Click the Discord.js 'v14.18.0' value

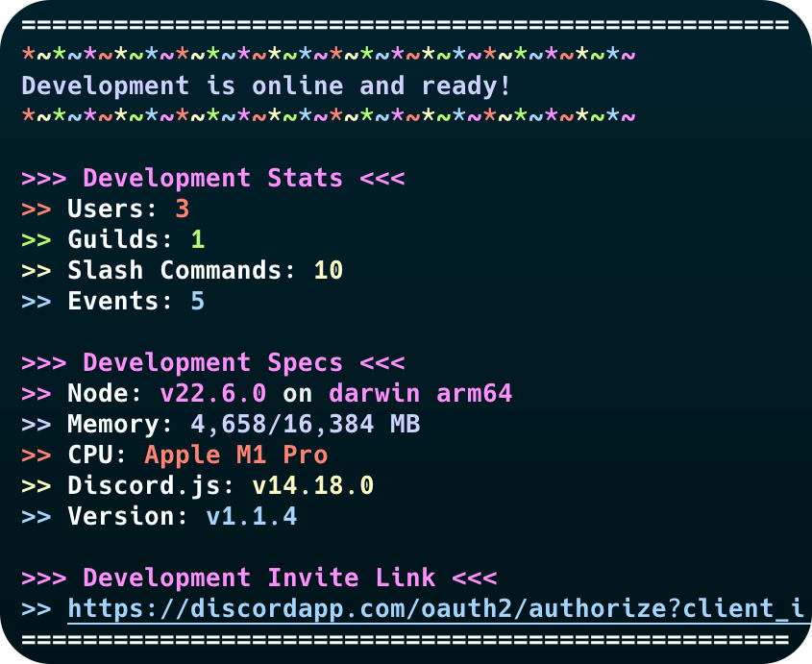312,485
